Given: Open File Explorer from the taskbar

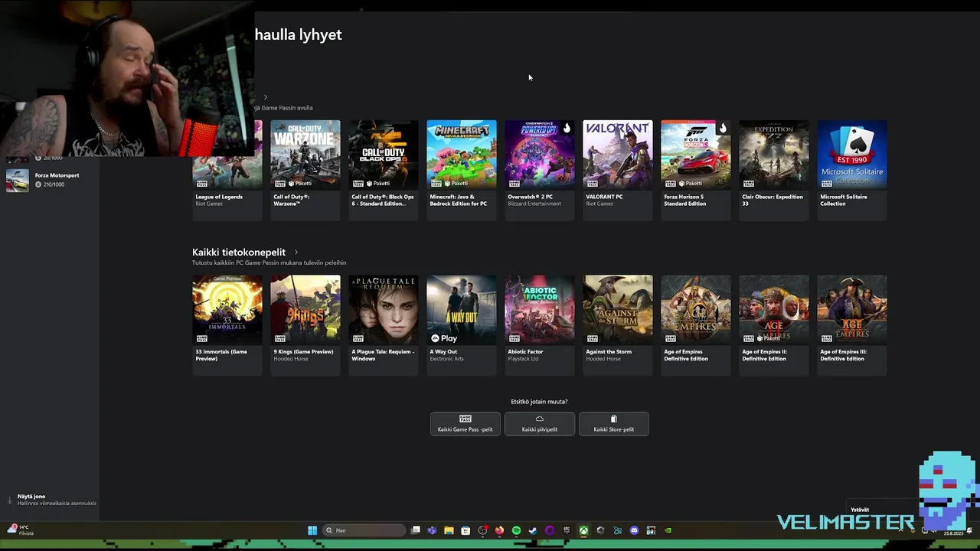Looking at the screenshot, I should point(449,530).
